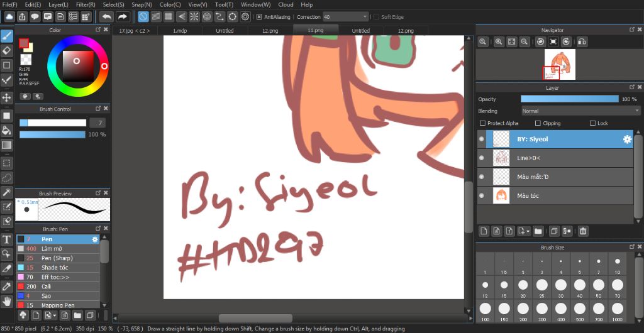The height and width of the screenshot is (333, 644).
Task: Select the Gradient tool
Action: [6, 145]
